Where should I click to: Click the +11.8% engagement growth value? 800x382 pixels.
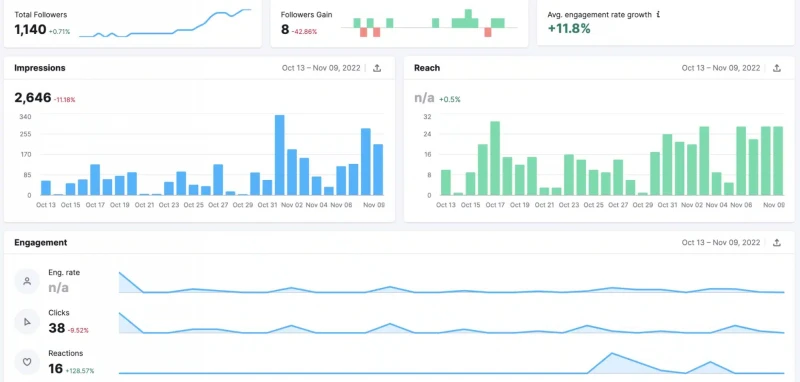point(569,29)
